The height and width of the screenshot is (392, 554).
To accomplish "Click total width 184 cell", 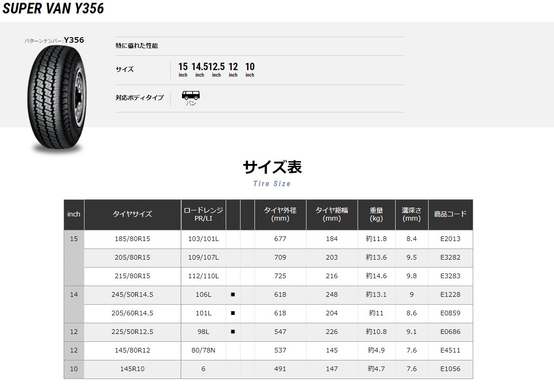I will pyautogui.click(x=332, y=239).
